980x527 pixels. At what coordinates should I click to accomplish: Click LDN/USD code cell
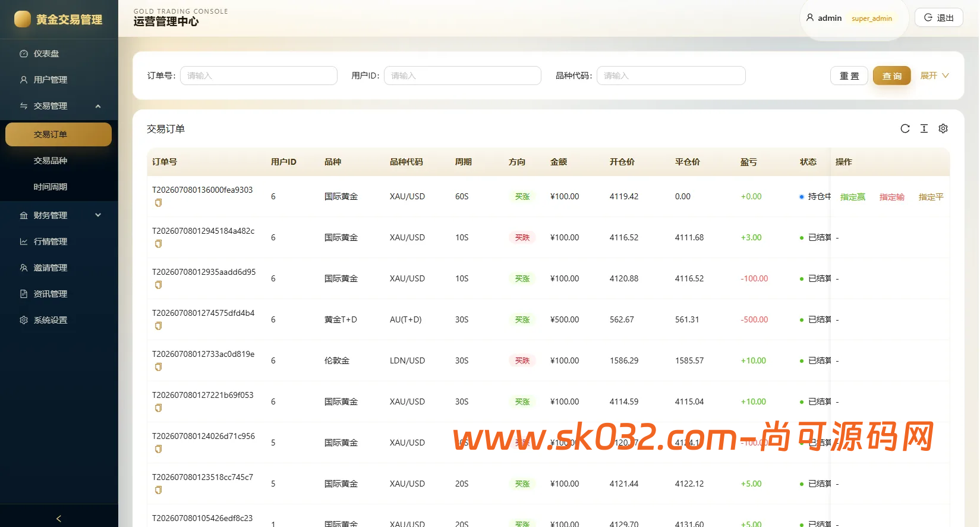[407, 360]
